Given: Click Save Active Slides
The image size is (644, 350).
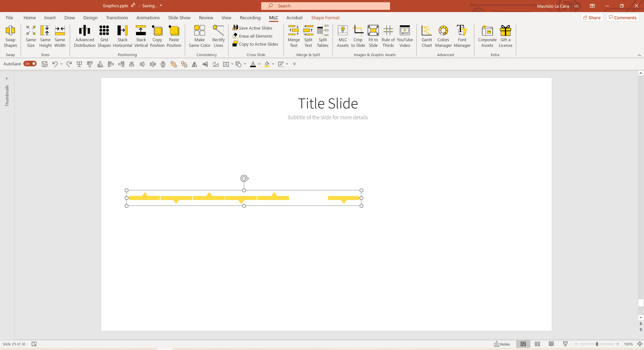Looking at the screenshot, I should click(x=253, y=28).
